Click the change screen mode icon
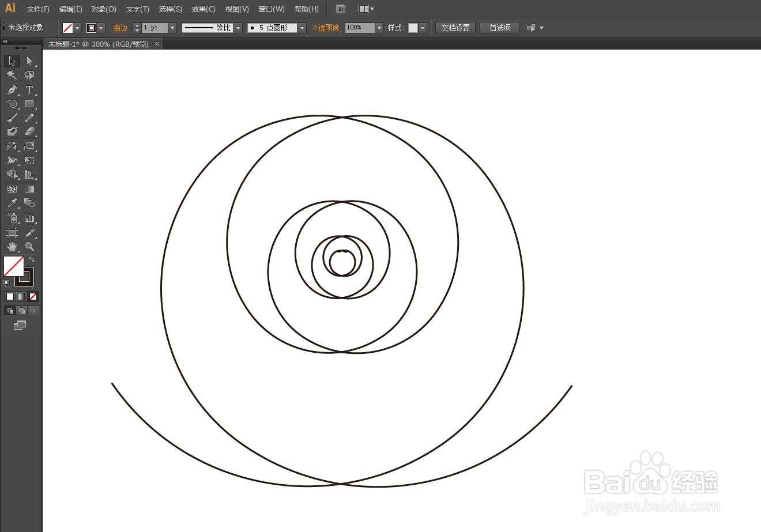761x532 pixels. coord(20,326)
